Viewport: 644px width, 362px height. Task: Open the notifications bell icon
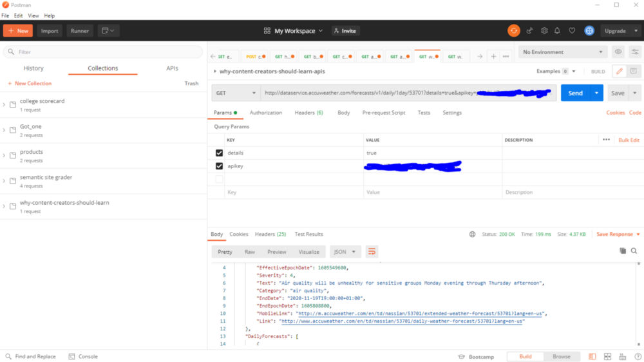click(x=557, y=31)
